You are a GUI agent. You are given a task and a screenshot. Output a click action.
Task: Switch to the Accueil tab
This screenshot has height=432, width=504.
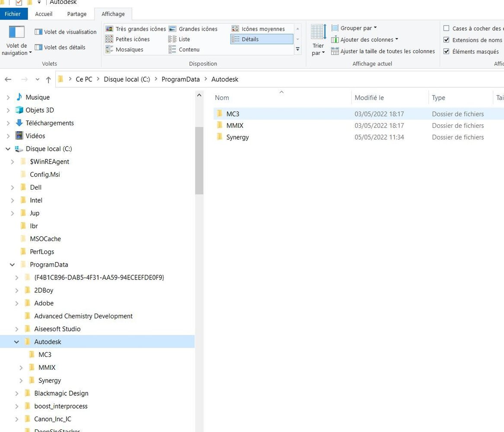[x=44, y=14]
